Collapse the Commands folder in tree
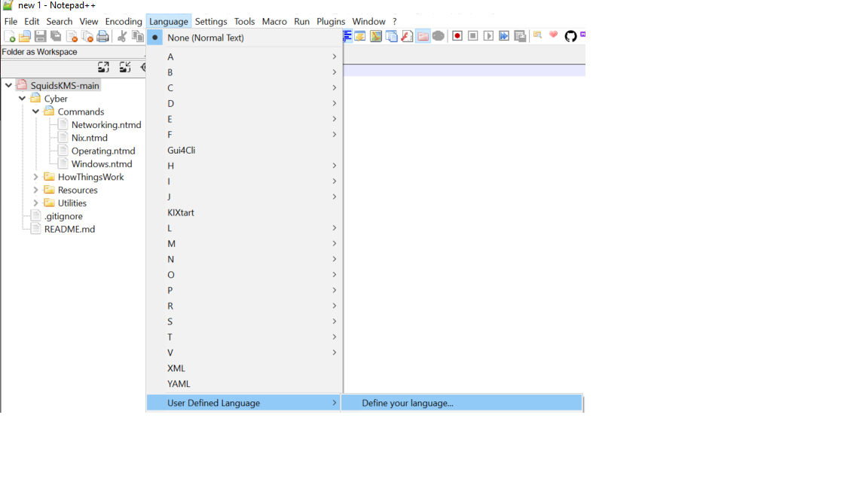 pos(35,111)
